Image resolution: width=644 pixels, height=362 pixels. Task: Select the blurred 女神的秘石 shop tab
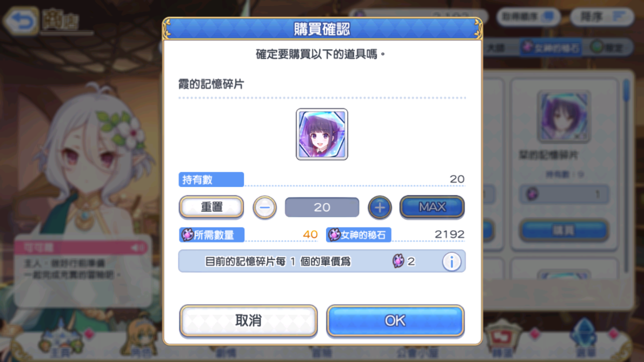[x=551, y=48]
